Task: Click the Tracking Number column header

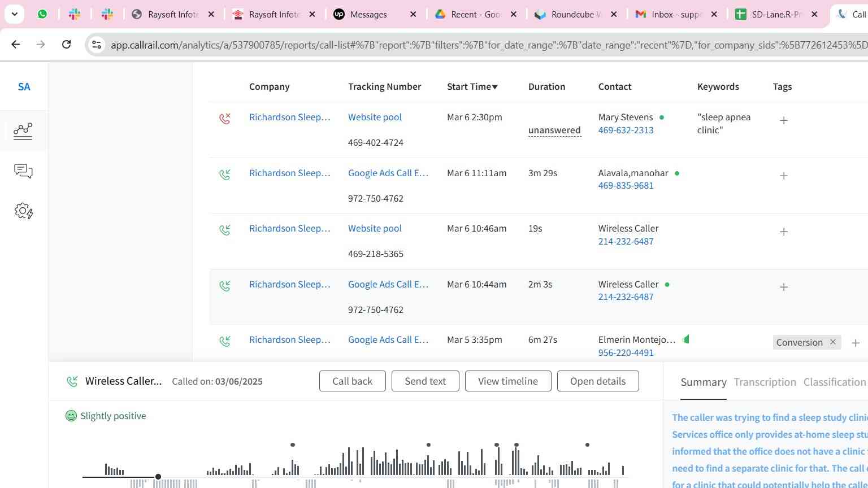Action: coord(384,86)
